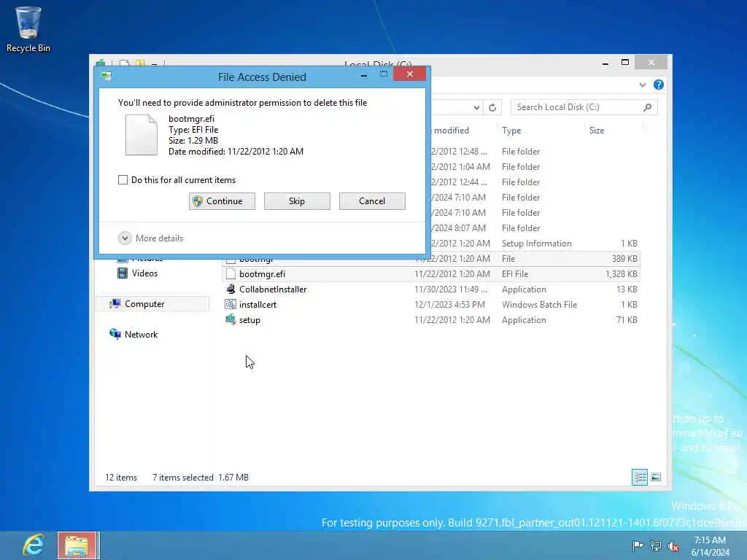Select the setup application icon
Screen dimensions: 747x560
coord(231,319)
